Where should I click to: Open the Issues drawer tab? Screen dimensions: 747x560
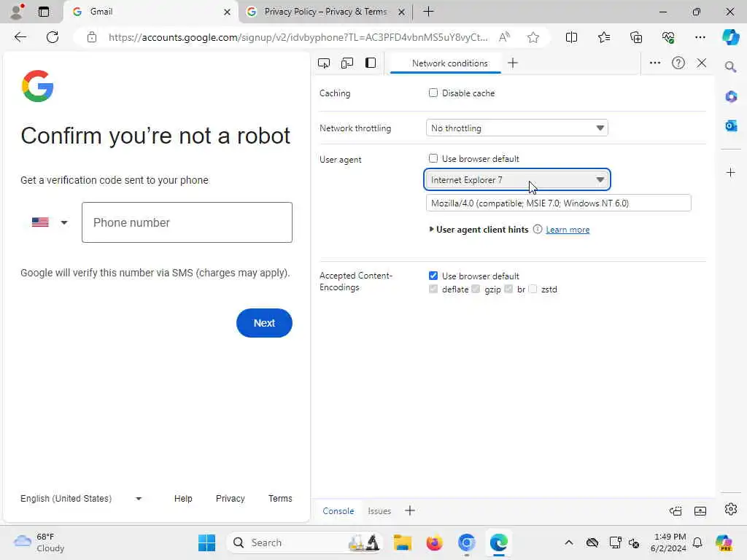(x=379, y=511)
